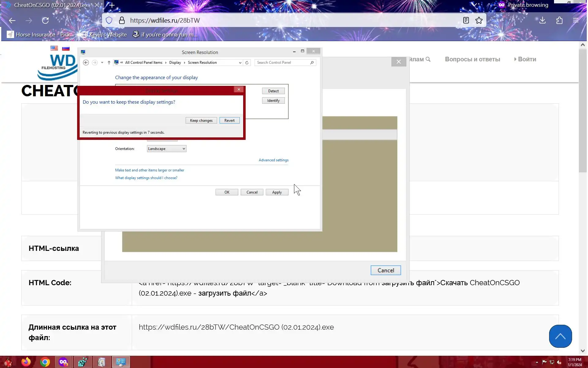The image size is (588, 368).
Task: Expand the address bar path history dropdown
Action: [240, 63]
